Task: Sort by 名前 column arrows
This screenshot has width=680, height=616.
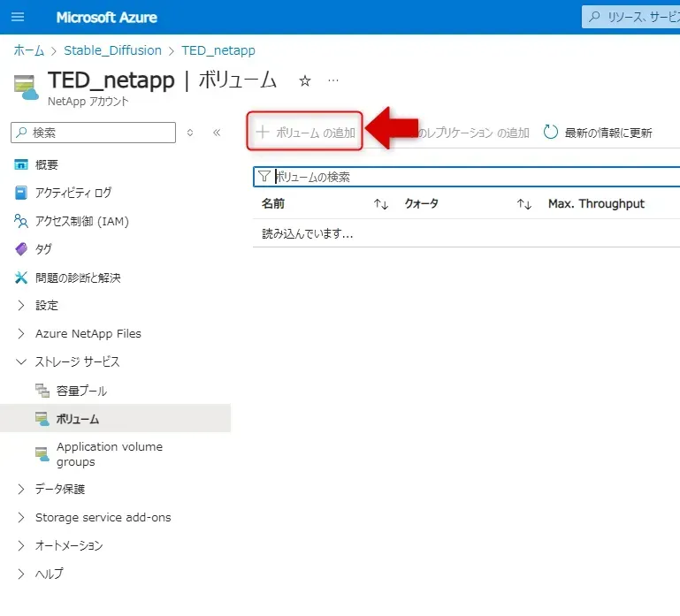Action: coord(381,204)
